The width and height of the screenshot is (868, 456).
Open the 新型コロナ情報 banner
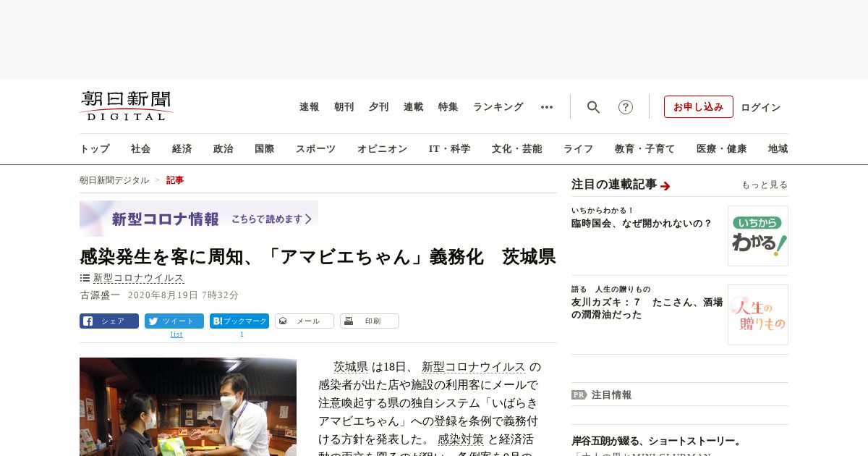(199, 219)
